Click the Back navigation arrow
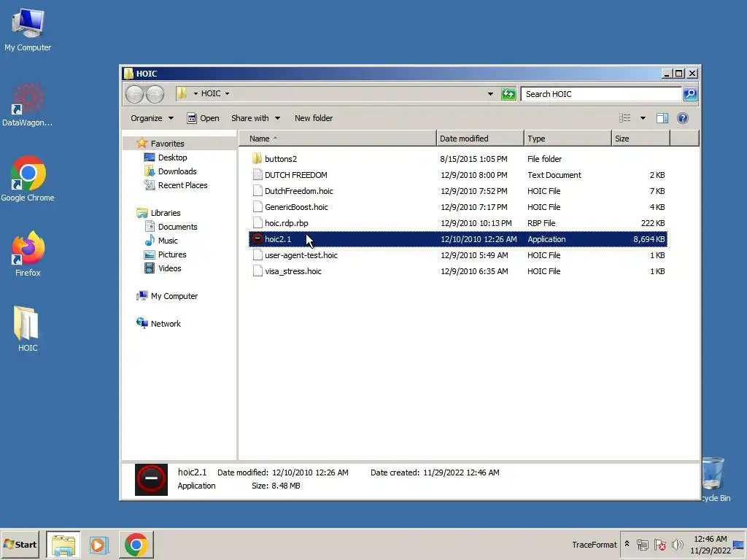Viewport: 747px width, 560px height. pos(135,94)
